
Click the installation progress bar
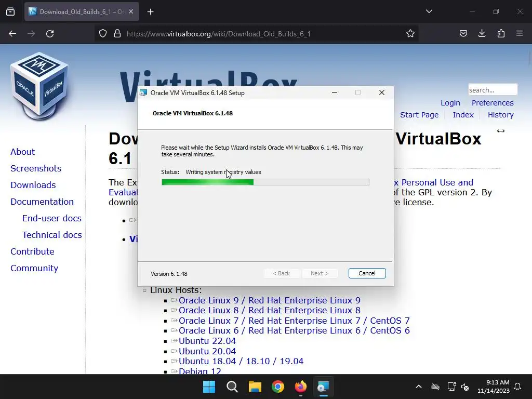265,182
